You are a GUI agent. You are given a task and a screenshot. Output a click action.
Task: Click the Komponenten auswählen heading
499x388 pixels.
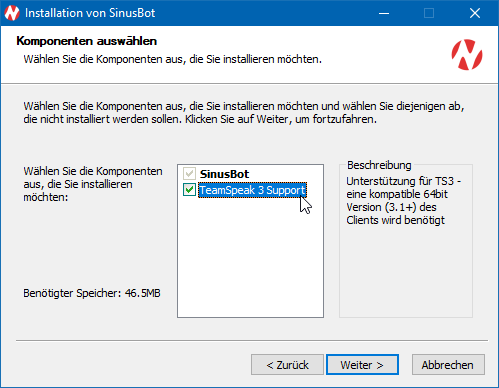coord(87,41)
